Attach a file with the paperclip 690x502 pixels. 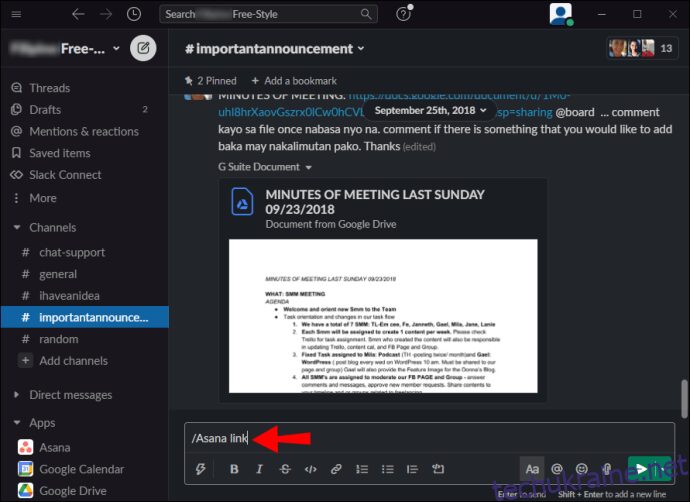point(607,469)
